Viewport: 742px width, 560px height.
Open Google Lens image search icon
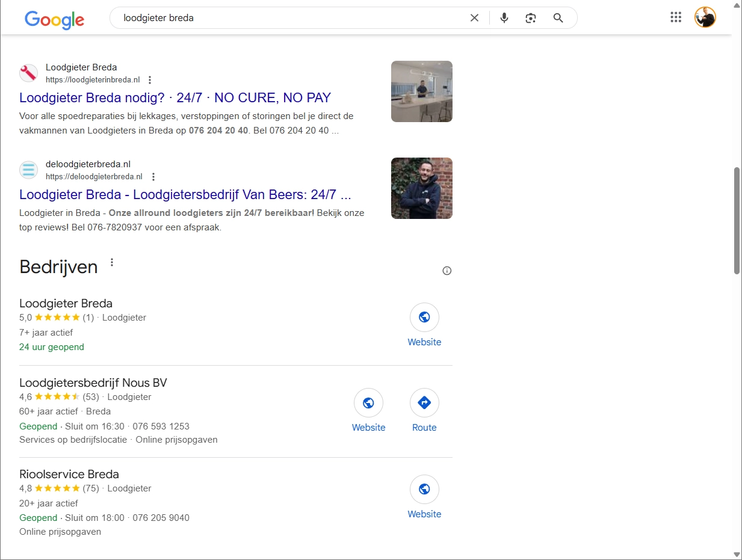tap(530, 18)
